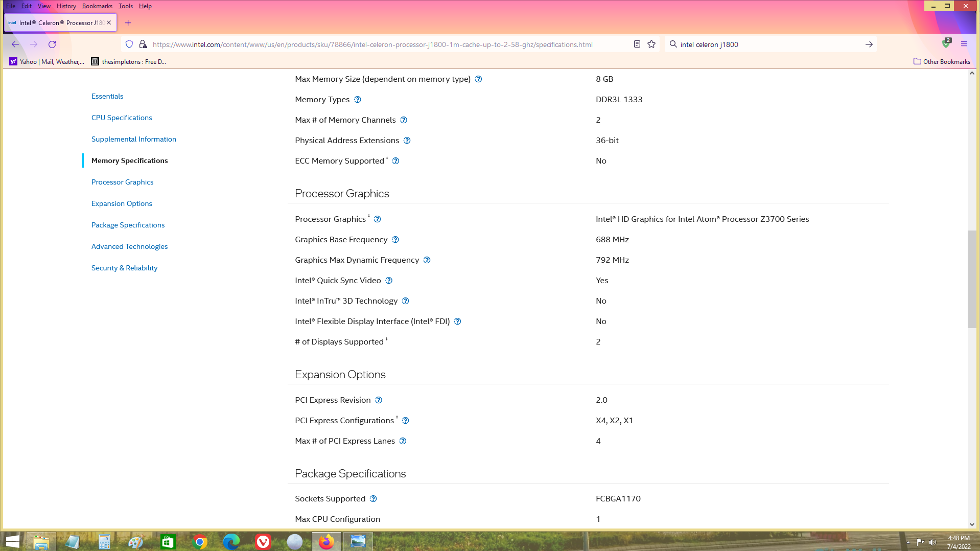The width and height of the screenshot is (980, 551).
Task: Show info for Max # of PCI Express Lanes
Action: (x=403, y=441)
